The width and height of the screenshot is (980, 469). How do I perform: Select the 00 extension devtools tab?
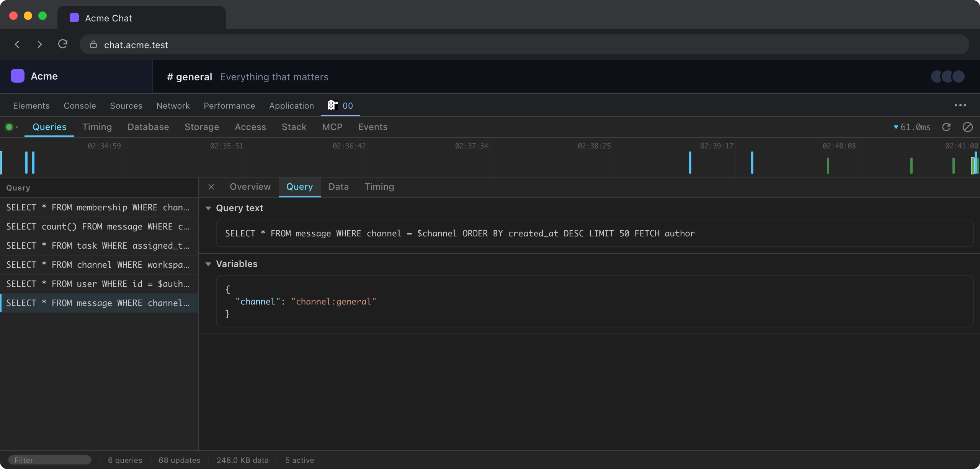pos(340,106)
